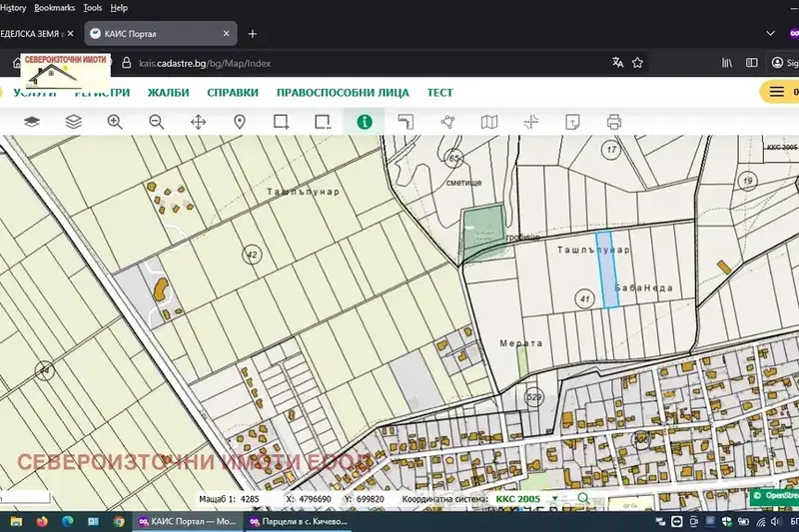
Task: Expand the list all tabs chevron
Action: (x=770, y=33)
